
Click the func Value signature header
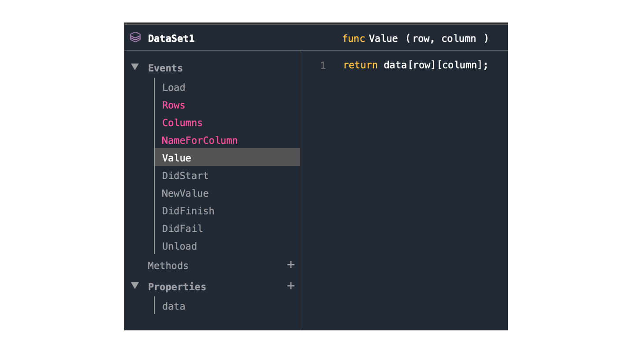(415, 38)
